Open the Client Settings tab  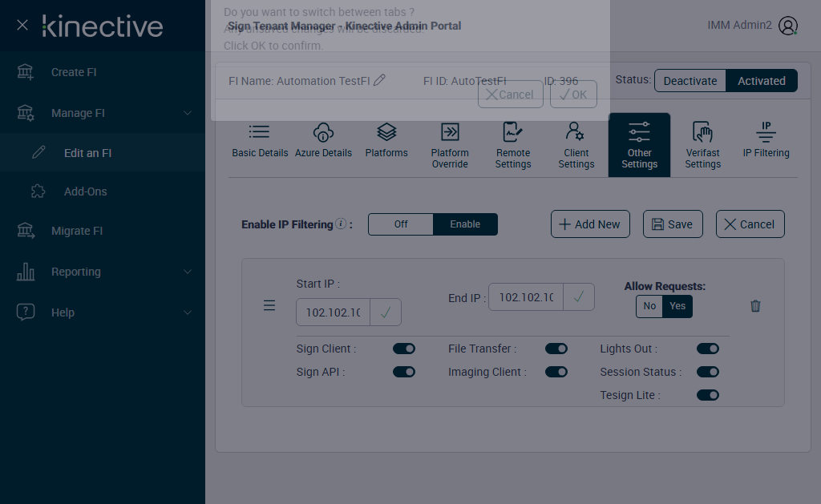point(576,146)
